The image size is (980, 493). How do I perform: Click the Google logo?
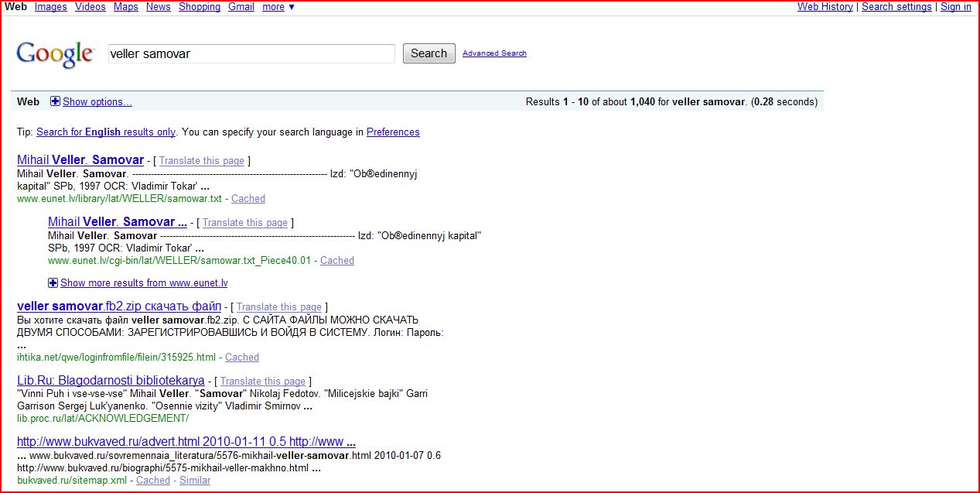click(55, 54)
